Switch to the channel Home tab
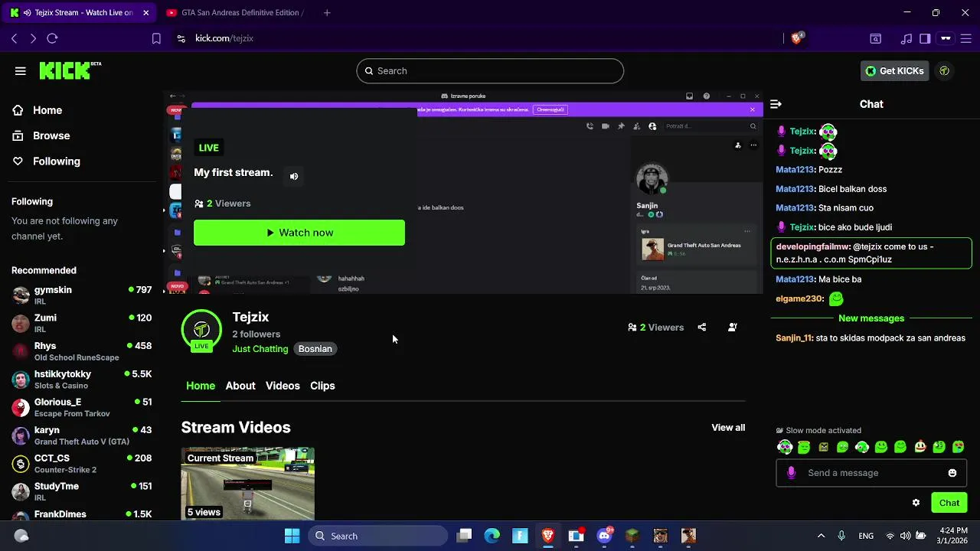This screenshot has height=551, width=980. click(x=201, y=386)
